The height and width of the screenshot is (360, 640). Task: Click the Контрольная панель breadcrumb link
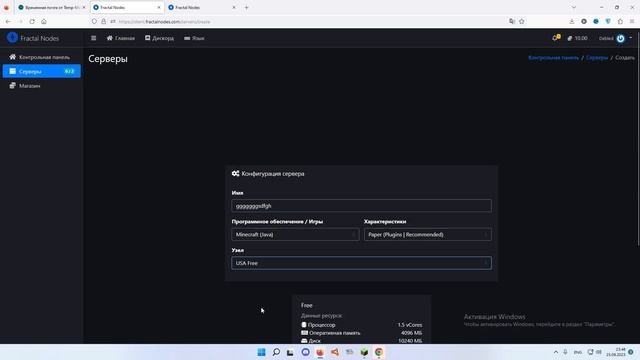point(553,58)
